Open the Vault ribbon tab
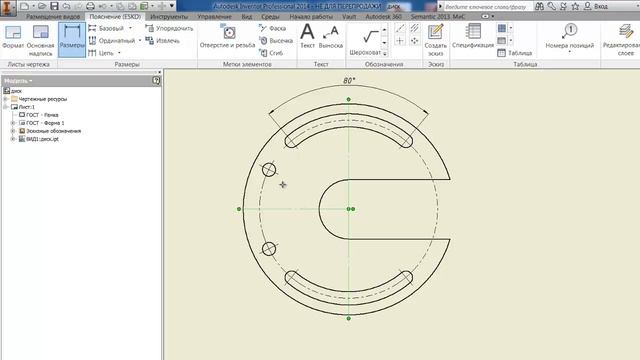This screenshot has width=640, height=360. coord(349,17)
